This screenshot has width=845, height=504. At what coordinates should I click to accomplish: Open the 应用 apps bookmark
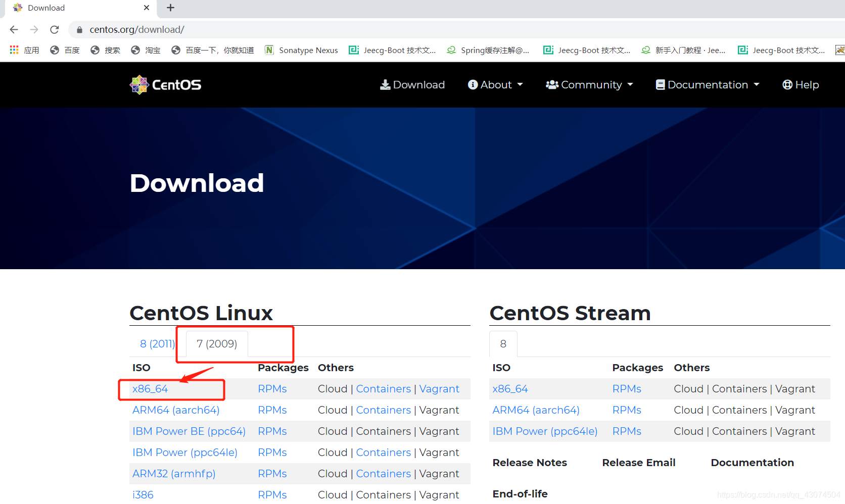point(24,50)
